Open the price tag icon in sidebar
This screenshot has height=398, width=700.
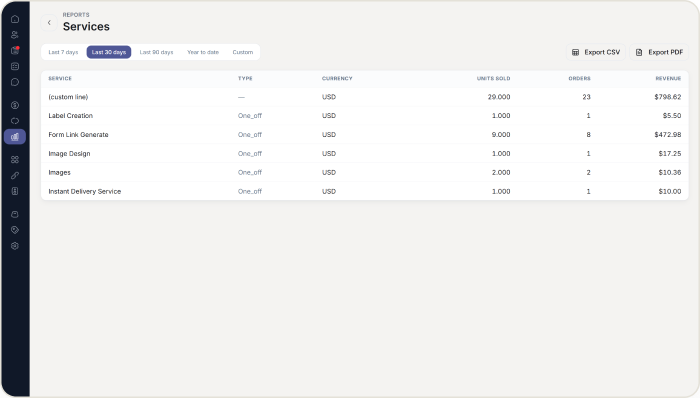point(15,230)
